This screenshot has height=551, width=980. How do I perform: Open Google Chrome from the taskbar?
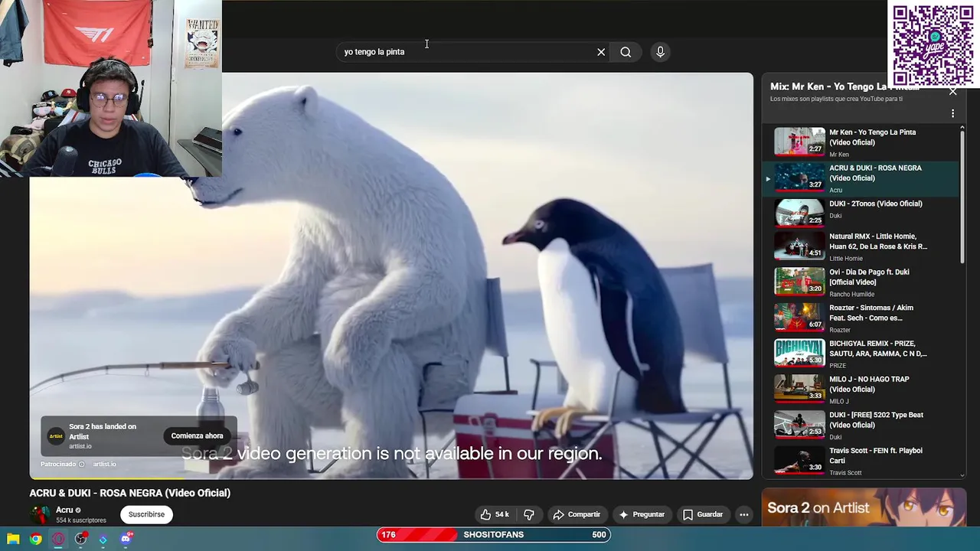pyautogui.click(x=35, y=539)
